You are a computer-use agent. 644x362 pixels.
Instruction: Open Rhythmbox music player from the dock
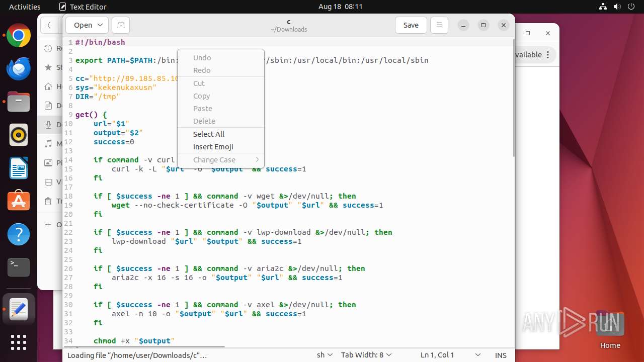pos(19,135)
